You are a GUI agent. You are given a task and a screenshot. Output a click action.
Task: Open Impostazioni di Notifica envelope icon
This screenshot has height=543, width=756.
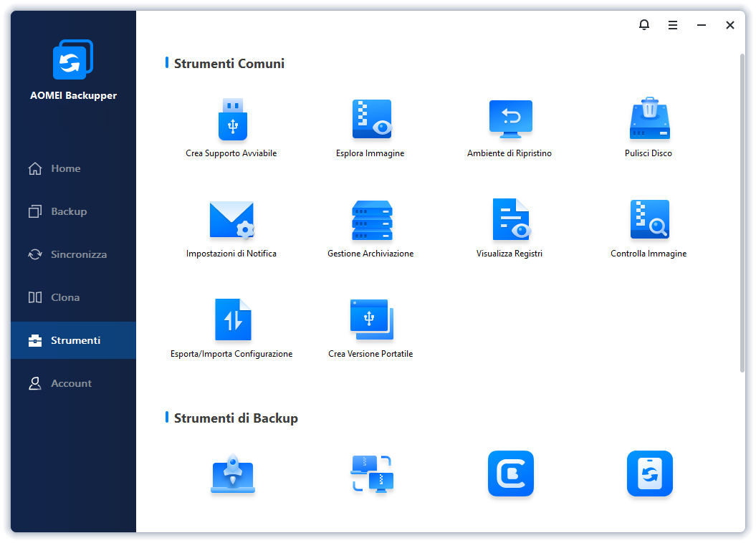pos(231,220)
